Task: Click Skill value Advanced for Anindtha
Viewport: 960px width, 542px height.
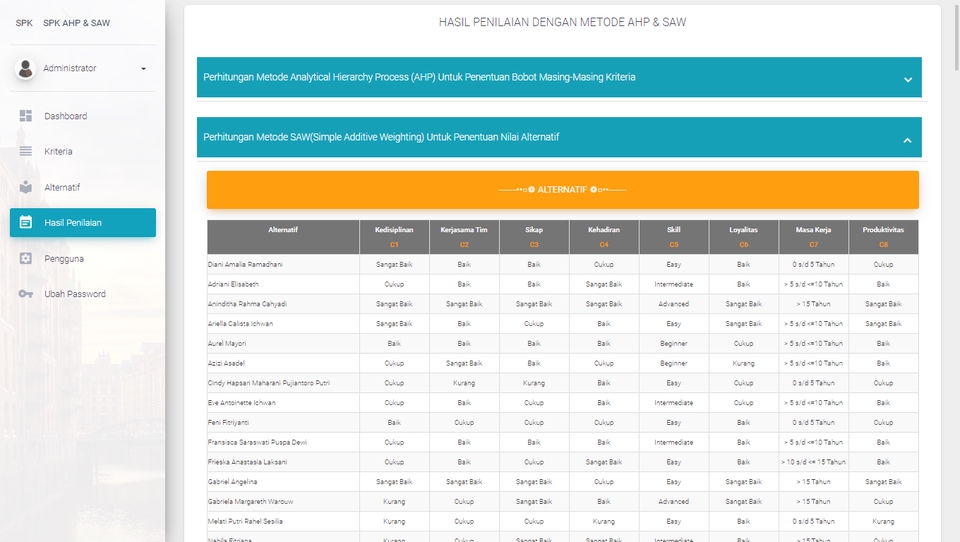Action: click(673, 304)
